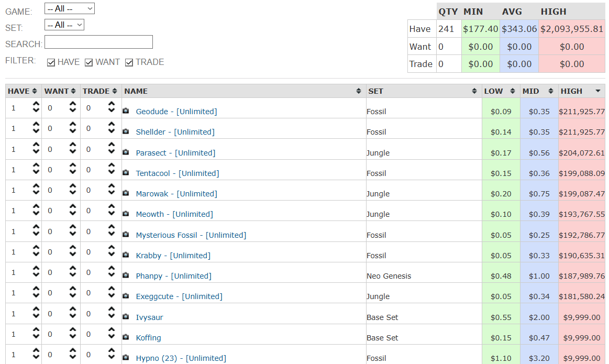
Task: Open the camera icon beside Exeggcute
Action: click(126, 295)
